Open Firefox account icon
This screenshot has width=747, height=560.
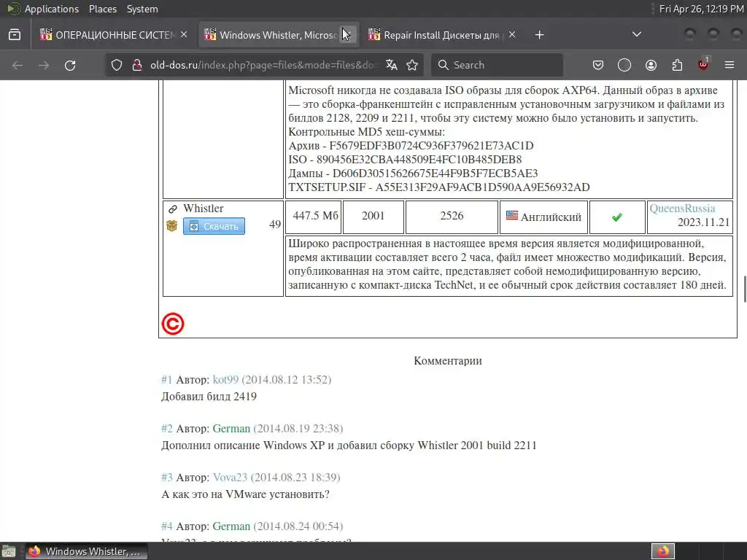651,65
